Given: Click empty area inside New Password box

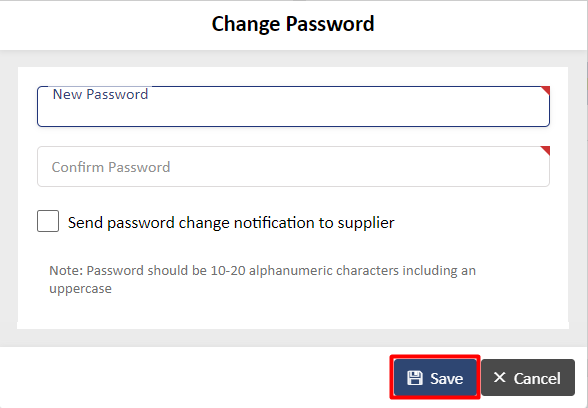Looking at the screenshot, I should pyautogui.click(x=338, y=112).
